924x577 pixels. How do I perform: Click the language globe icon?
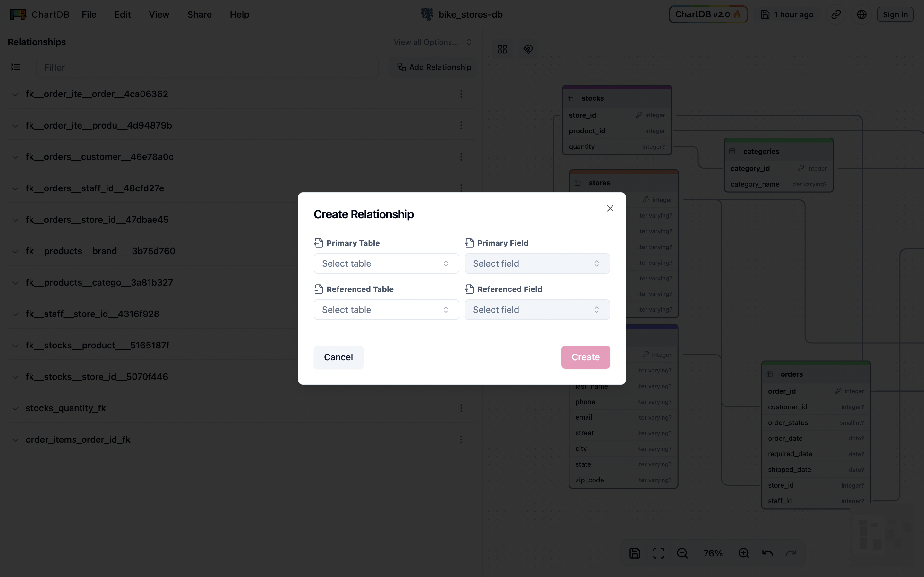(x=861, y=14)
